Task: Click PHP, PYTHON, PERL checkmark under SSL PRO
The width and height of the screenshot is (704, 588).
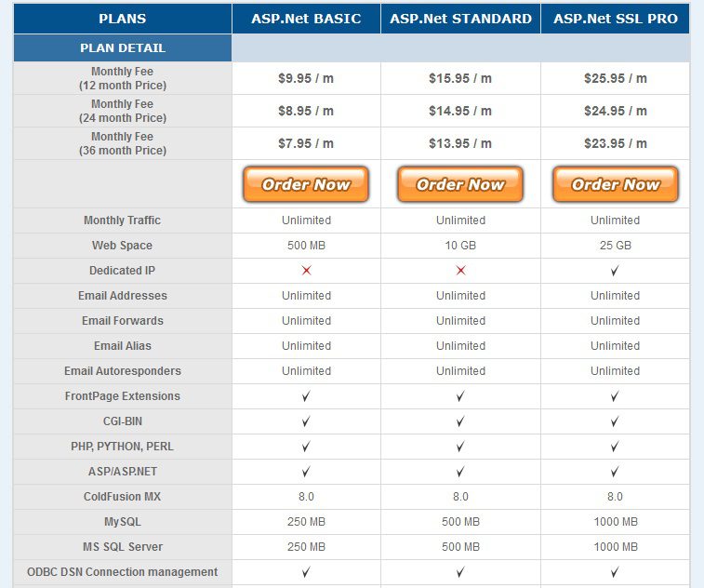Action: click(x=615, y=447)
